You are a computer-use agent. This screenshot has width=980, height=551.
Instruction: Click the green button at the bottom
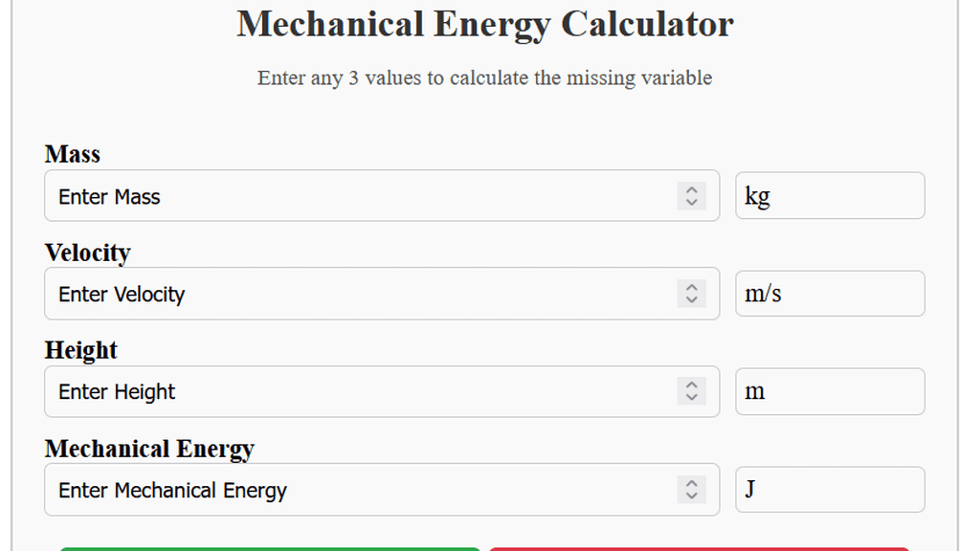[x=269, y=547]
